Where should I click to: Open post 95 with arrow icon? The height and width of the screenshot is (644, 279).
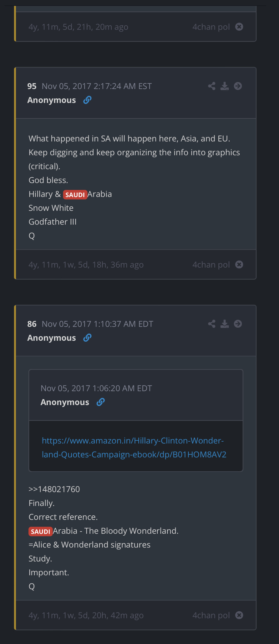[x=238, y=86]
